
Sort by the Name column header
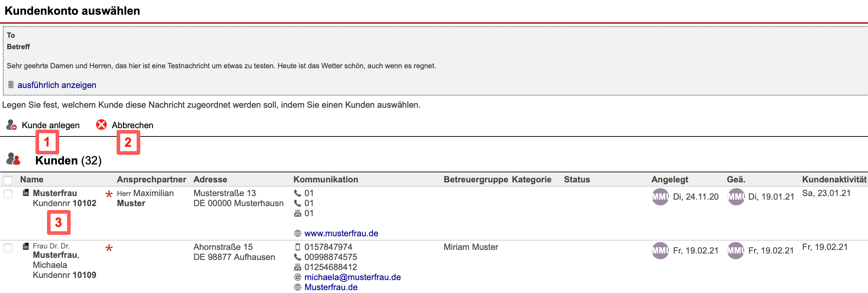[x=32, y=180]
